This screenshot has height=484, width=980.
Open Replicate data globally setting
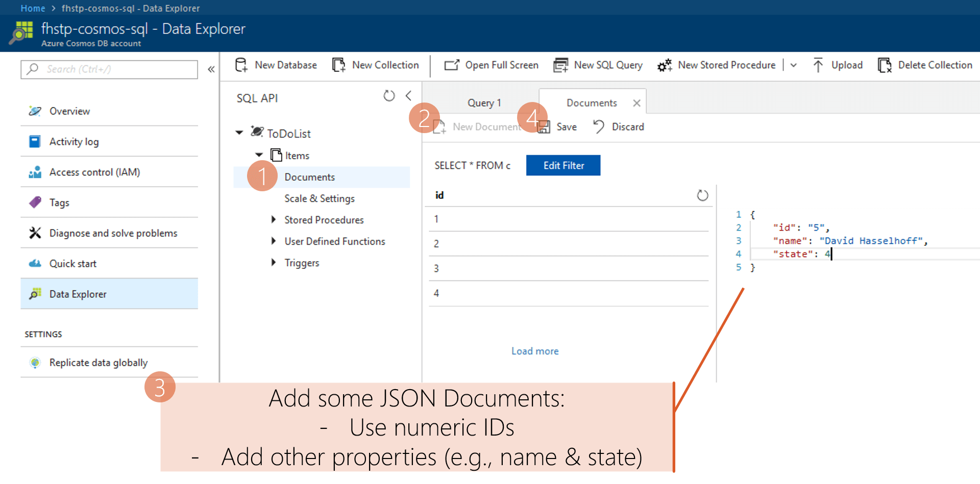109,363
